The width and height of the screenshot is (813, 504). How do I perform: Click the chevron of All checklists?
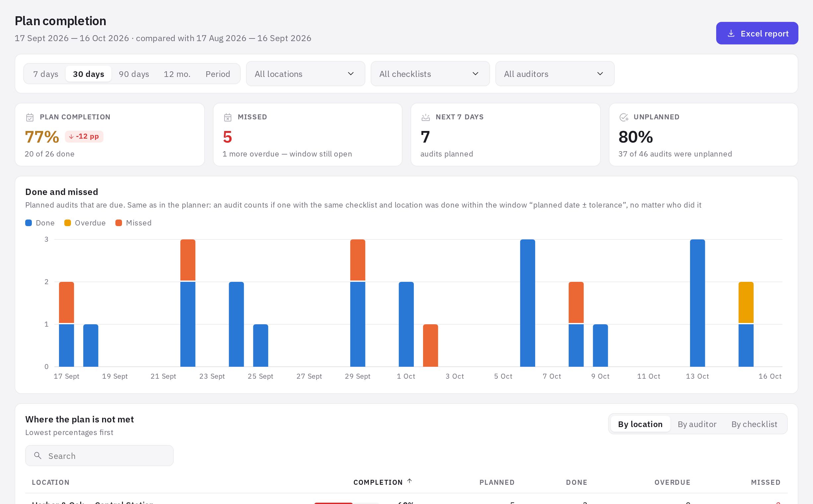coord(475,74)
